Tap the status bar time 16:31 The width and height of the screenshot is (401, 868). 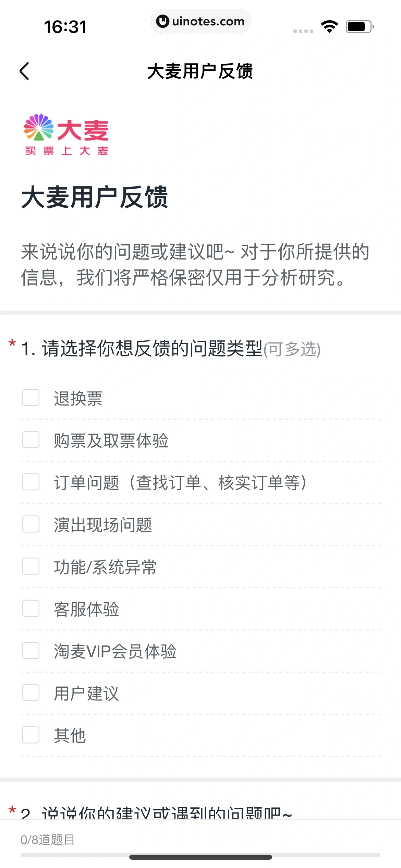tap(65, 27)
